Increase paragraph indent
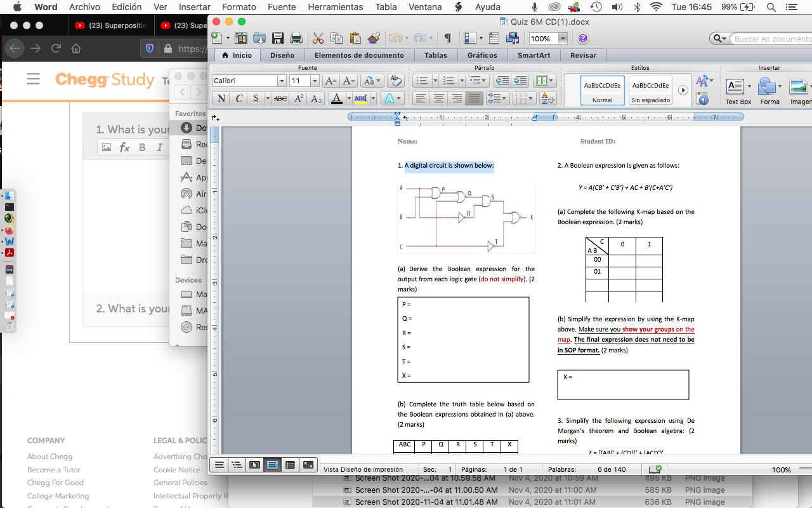The height and width of the screenshot is (508, 812). coord(520,81)
